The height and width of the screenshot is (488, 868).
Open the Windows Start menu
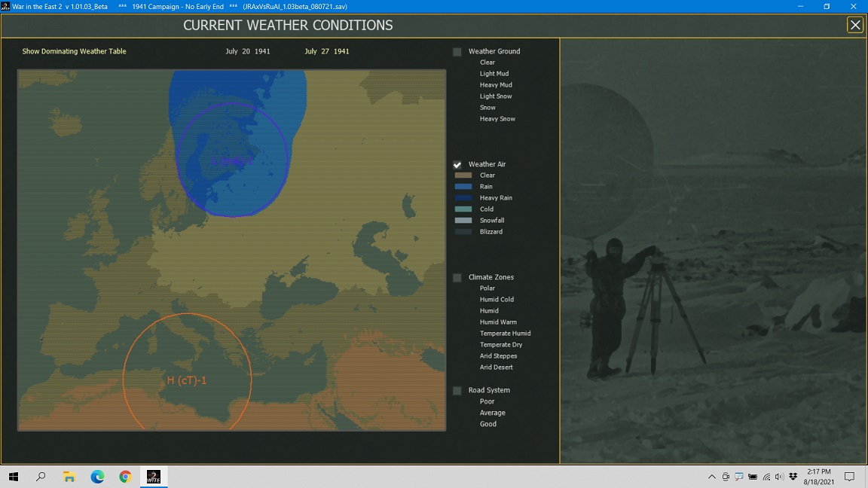(14, 477)
